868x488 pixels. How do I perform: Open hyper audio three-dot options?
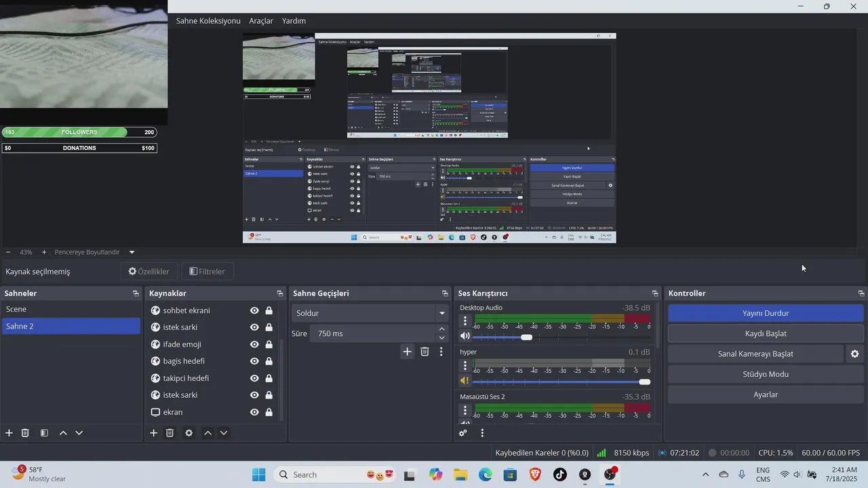pyautogui.click(x=465, y=365)
